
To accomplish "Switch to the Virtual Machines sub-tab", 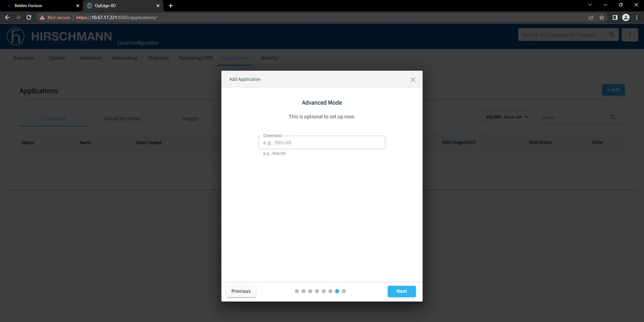I will [122, 118].
